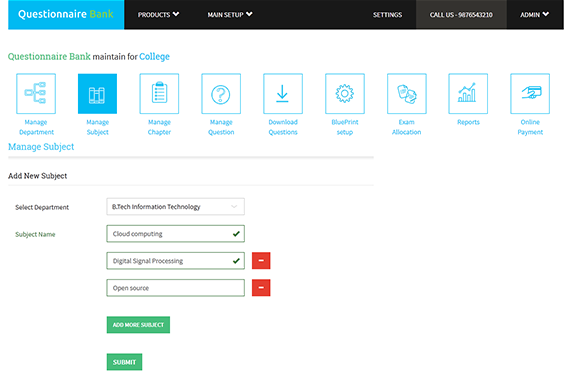Go to Settings in the top bar

387,15
